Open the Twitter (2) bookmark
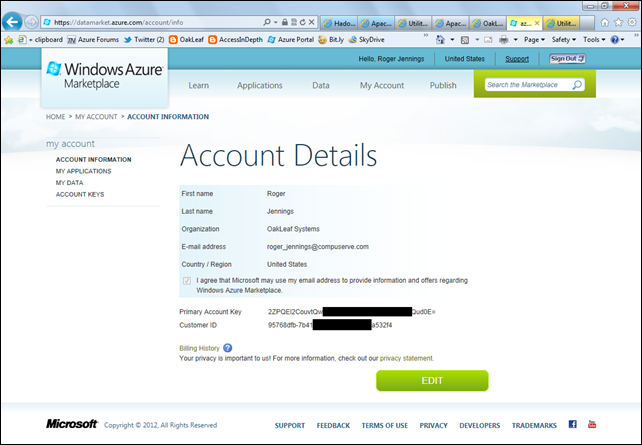 144,40
